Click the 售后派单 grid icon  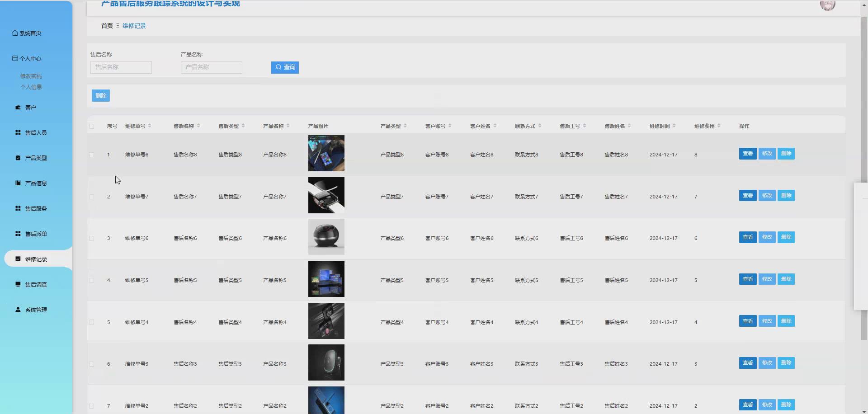pos(18,234)
